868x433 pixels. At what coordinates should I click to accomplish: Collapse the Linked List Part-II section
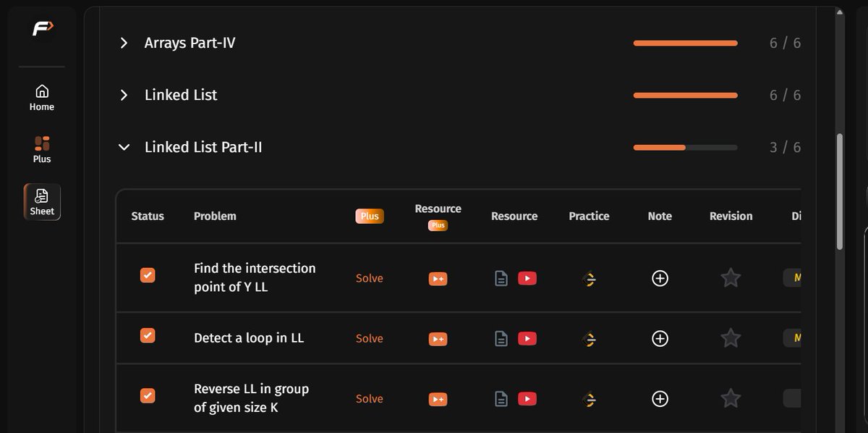124,147
